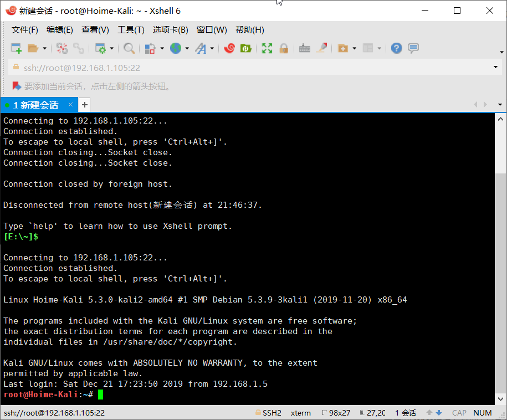Viewport: 507px width, 420px height.
Task: Open the 窗口(W) menu
Action: click(x=212, y=30)
